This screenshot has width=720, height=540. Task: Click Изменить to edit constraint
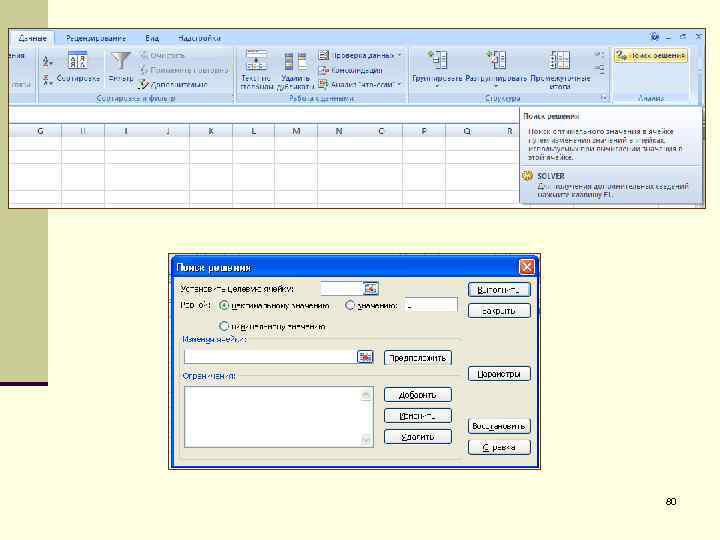pos(418,416)
